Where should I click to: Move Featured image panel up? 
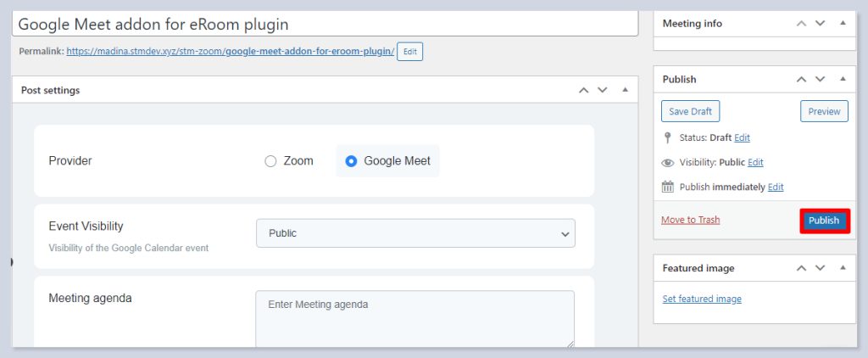tap(801, 268)
